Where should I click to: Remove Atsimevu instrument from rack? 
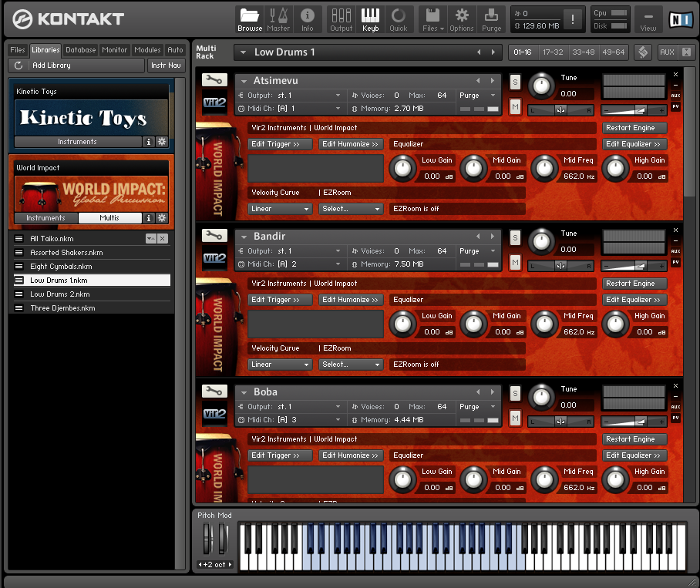pos(675,75)
